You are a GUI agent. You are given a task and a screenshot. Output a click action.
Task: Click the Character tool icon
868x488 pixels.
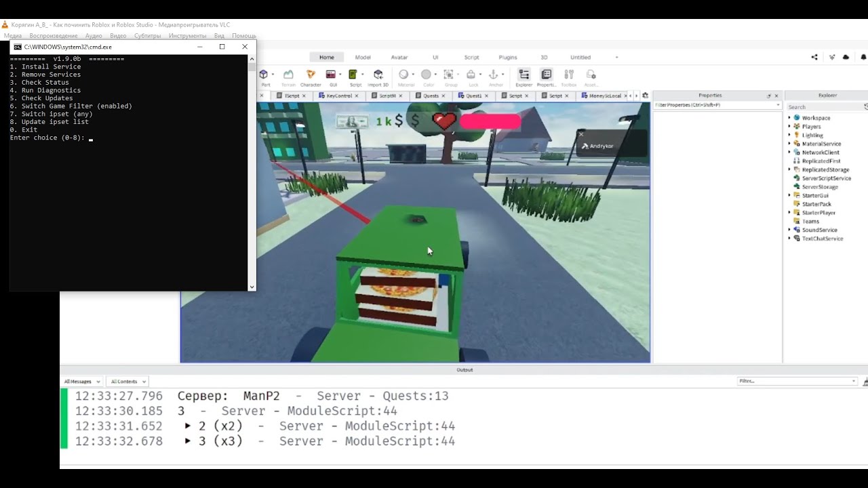[x=311, y=75]
